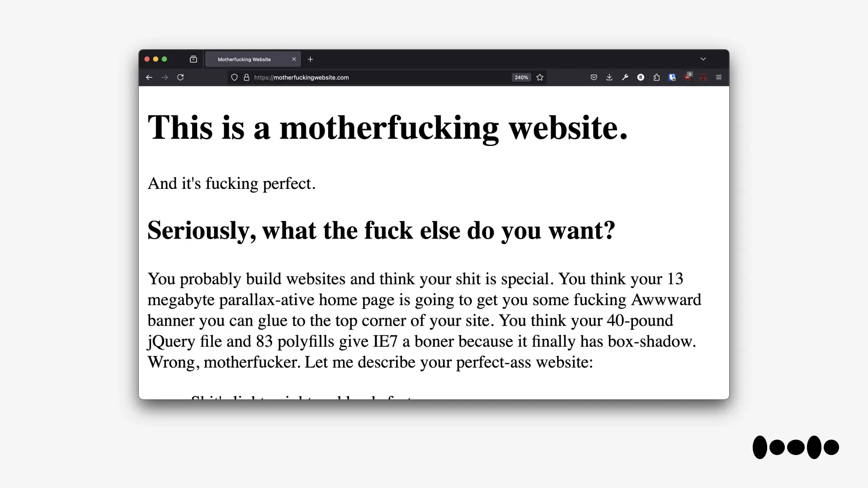Navigate back using the back arrow
Image resolution: width=868 pixels, height=488 pixels.
pos(149,77)
